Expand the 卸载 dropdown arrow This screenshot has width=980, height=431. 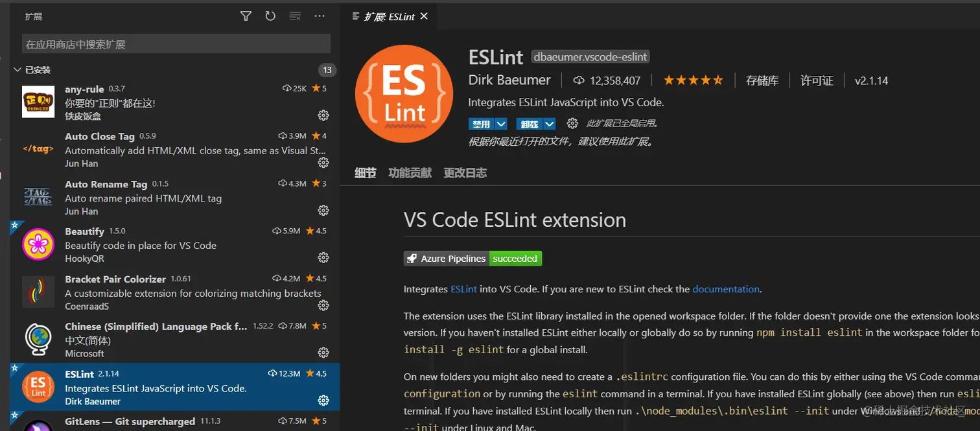point(550,124)
